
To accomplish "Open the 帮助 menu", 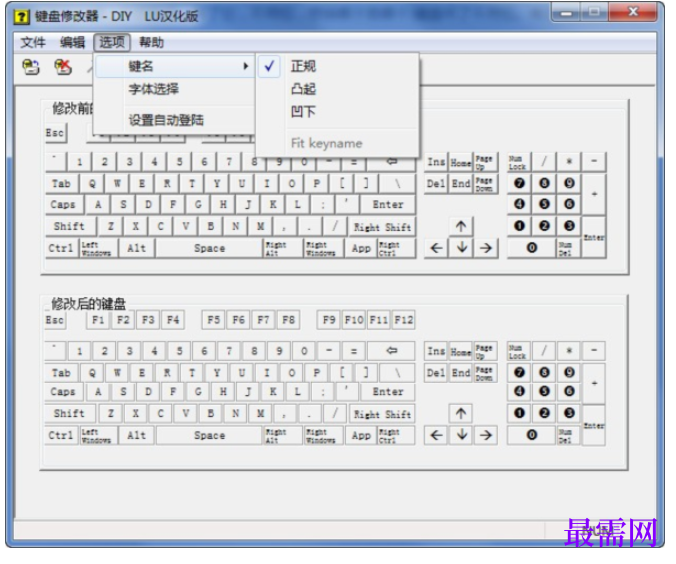I will click(x=151, y=42).
